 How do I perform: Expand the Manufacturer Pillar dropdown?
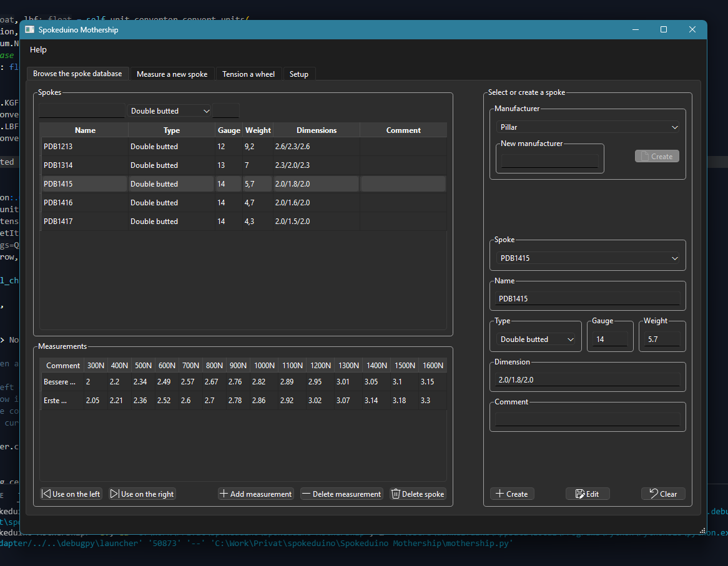click(x=588, y=127)
